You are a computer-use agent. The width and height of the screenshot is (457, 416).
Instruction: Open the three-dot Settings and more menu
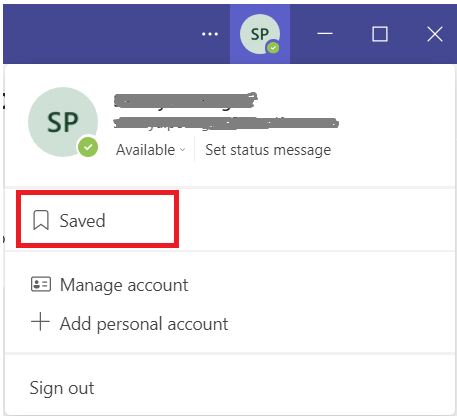click(x=210, y=34)
